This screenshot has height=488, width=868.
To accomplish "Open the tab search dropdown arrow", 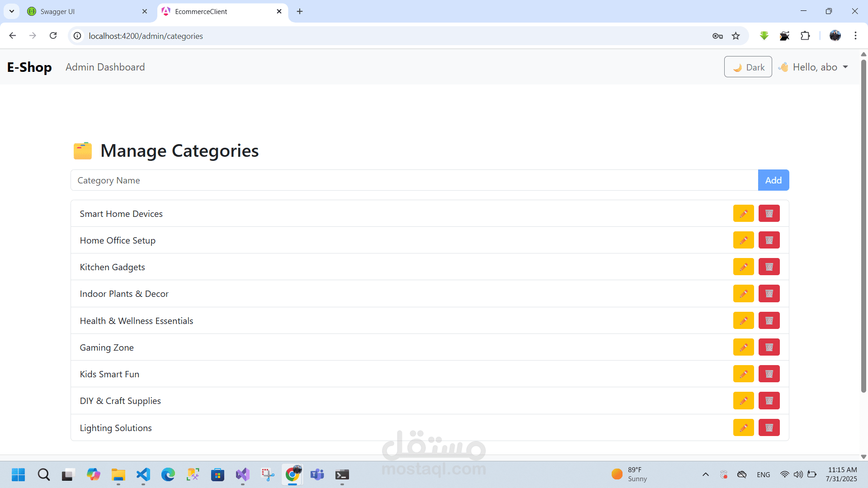I will [x=12, y=11].
